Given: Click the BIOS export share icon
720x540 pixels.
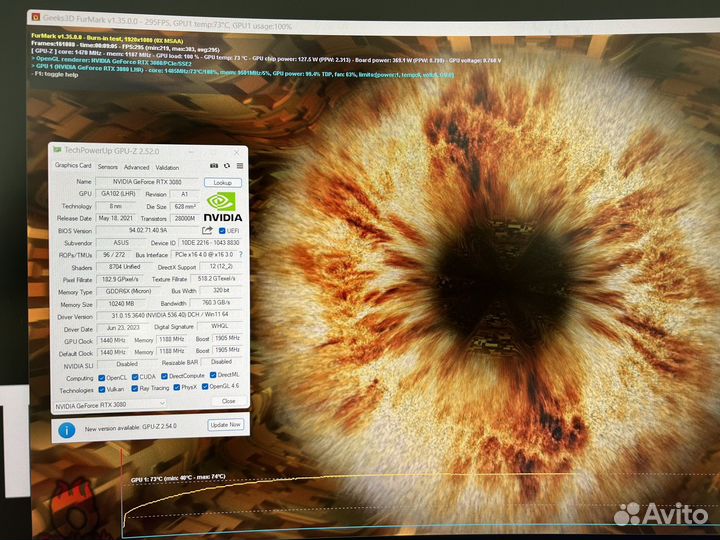Looking at the screenshot, I should (x=208, y=231).
